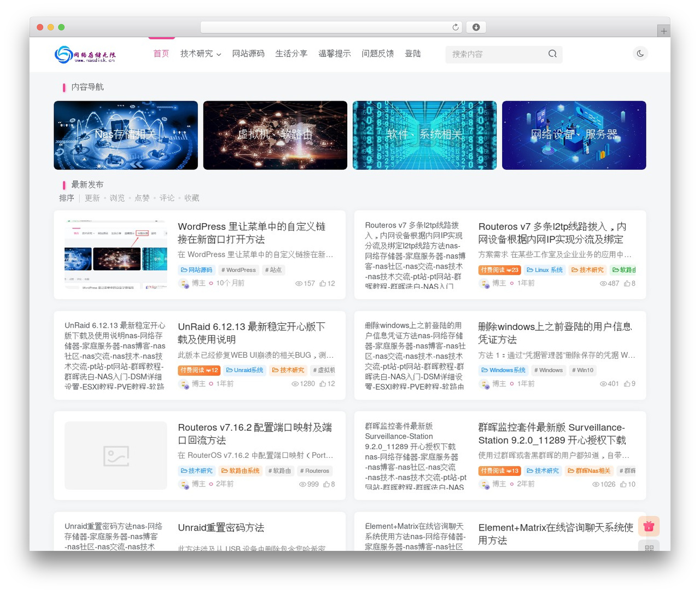Click Windows系统 category tag

[503, 370]
